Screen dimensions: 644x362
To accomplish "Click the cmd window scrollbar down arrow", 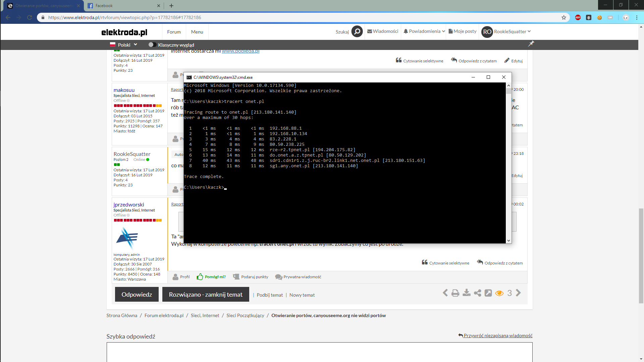I will pyautogui.click(x=508, y=240).
